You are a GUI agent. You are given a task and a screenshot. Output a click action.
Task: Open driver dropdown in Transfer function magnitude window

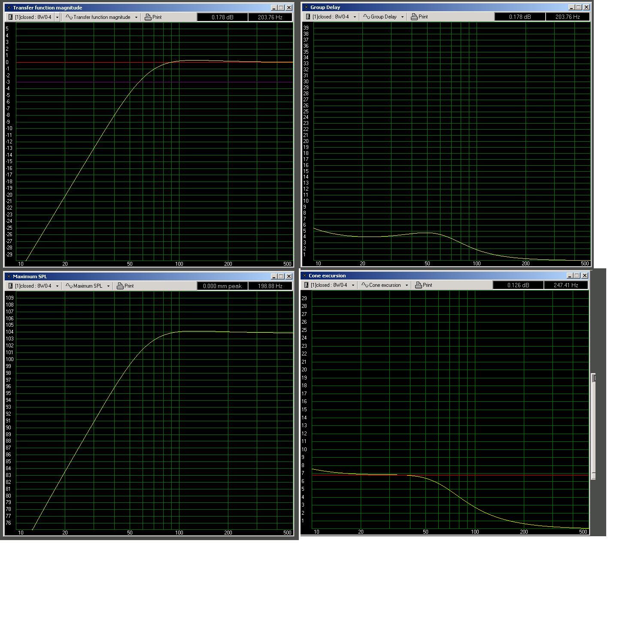point(57,17)
